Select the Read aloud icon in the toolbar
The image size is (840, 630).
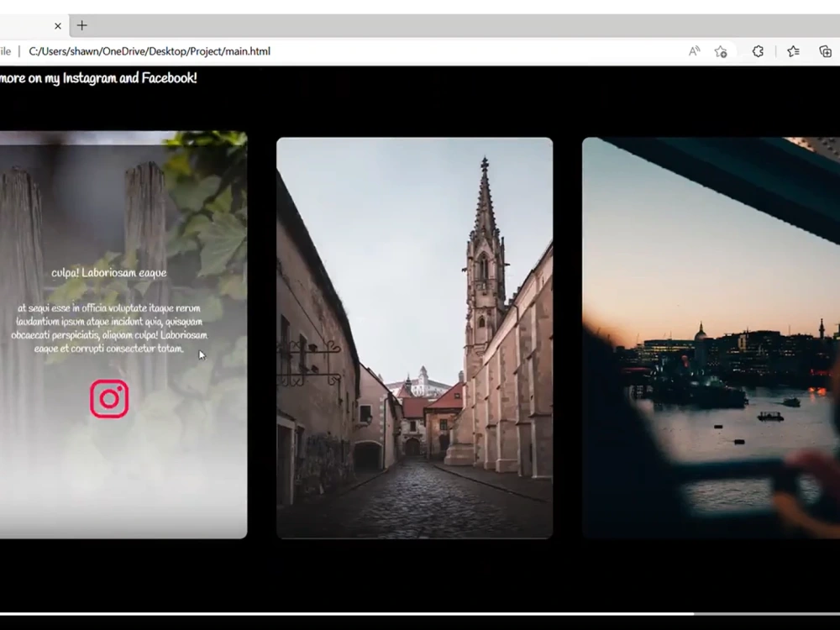click(694, 51)
